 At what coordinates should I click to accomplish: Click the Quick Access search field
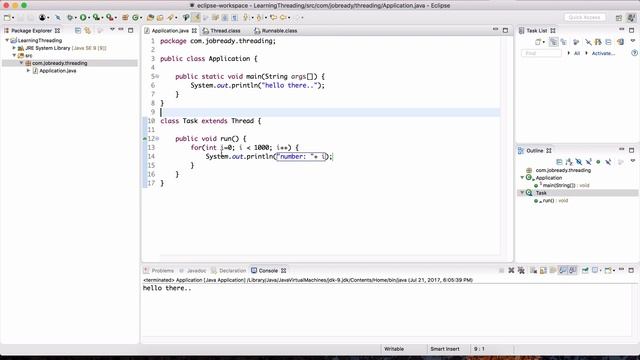click(584, 18)
